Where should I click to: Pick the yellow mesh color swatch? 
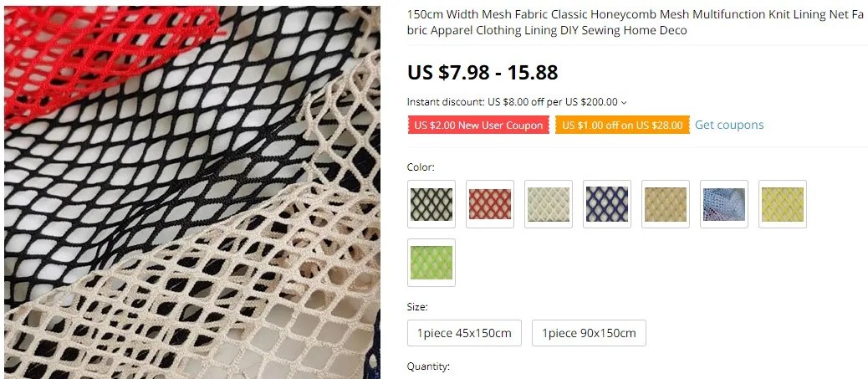tap(783, 204)
